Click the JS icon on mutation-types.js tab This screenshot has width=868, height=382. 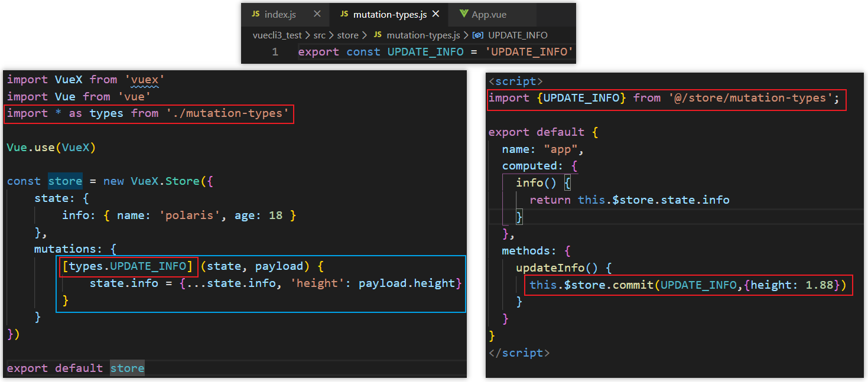tap(344, 14)
